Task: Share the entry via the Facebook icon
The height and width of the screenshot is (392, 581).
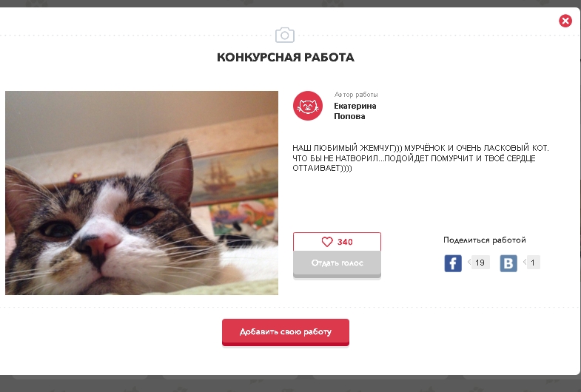Action: (x=453, y=263)
